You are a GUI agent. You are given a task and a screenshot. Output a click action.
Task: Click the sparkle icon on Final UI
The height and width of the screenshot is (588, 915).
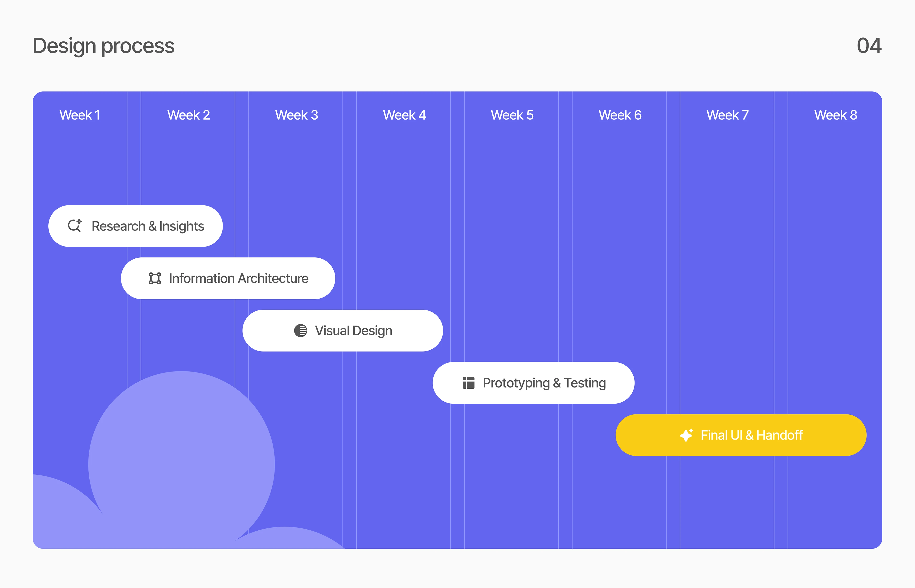point(686,435)
